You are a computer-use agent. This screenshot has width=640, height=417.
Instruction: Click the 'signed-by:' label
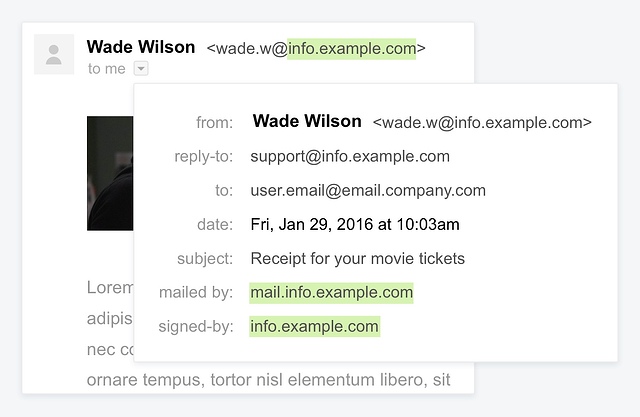(x=196, y=326)
